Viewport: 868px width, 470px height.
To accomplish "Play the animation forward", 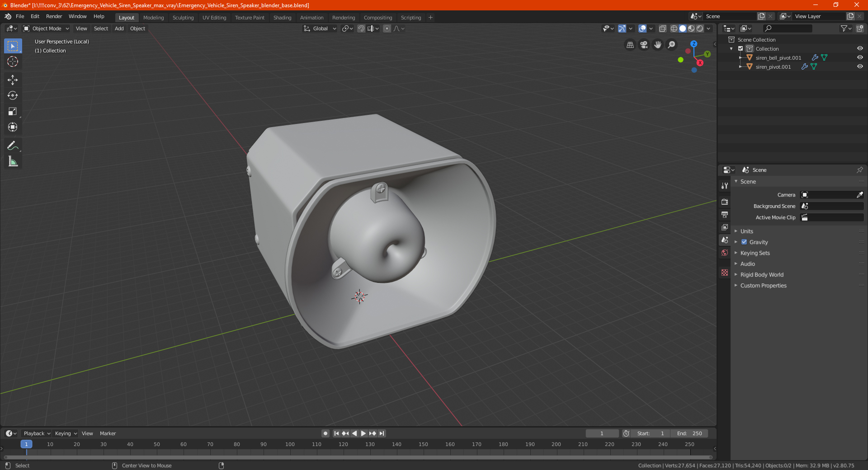I will click(363, 433).
